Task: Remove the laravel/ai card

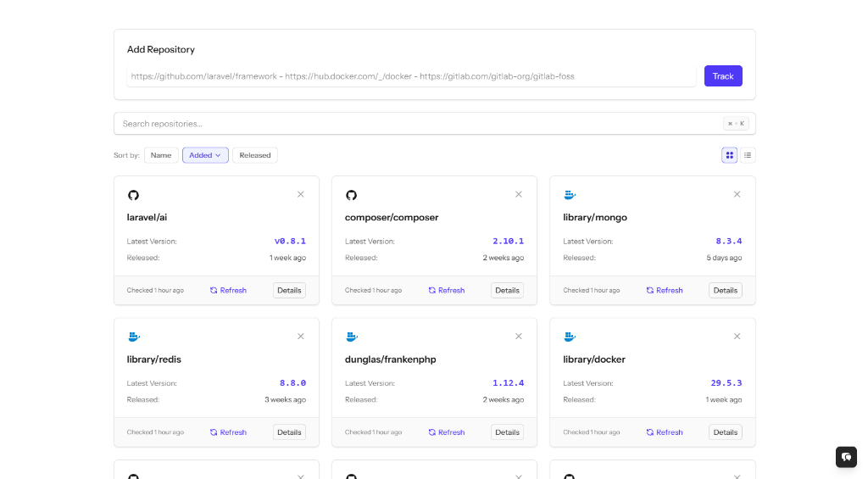Action: point(301,194)
